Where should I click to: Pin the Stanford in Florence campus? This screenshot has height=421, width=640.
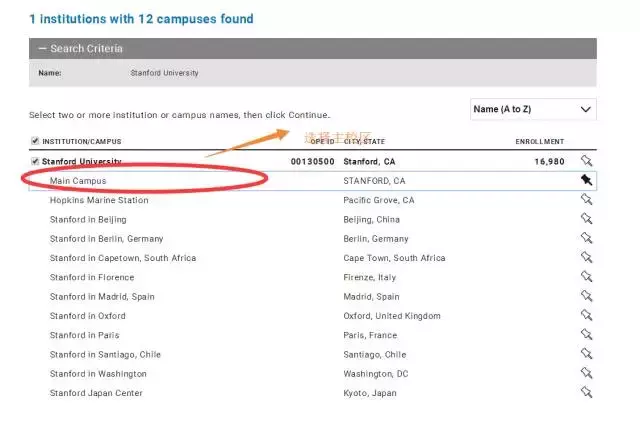(x=587, y=276)
